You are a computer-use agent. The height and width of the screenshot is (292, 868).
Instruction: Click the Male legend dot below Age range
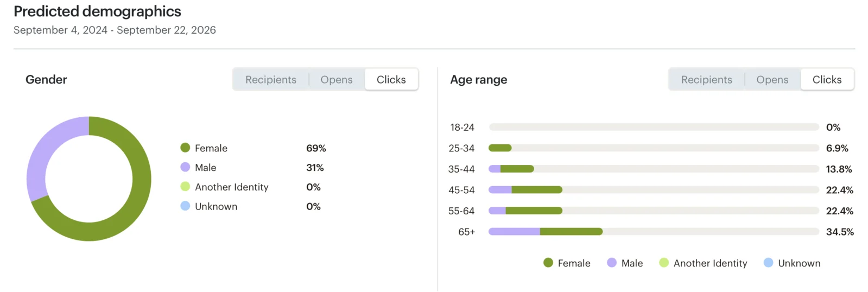[612, 263]
